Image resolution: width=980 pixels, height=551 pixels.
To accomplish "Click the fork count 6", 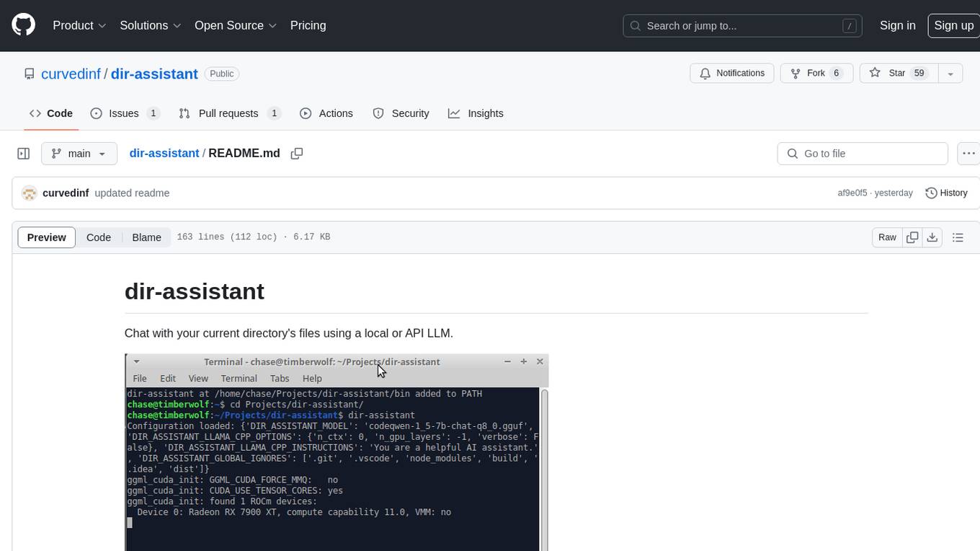I will click(836, 74).
